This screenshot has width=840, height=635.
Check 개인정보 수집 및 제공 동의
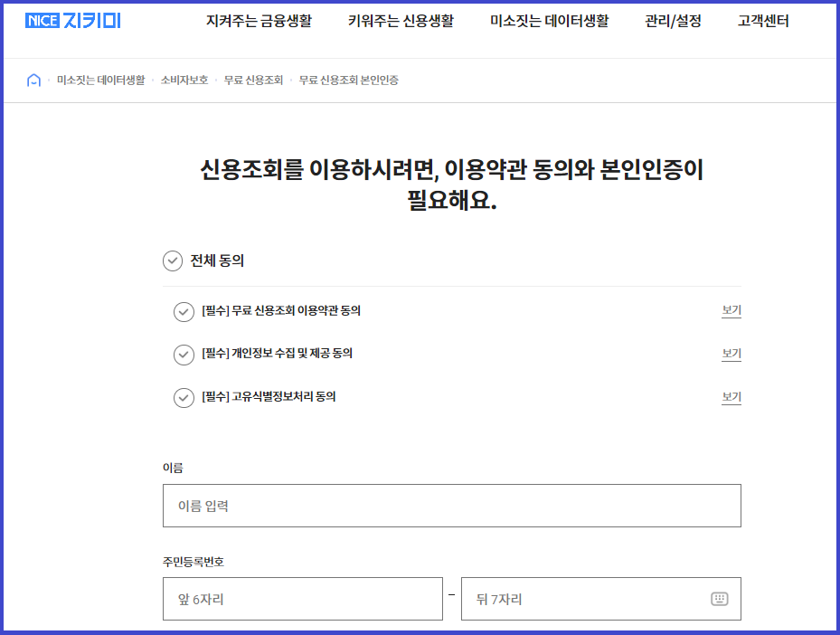point(184,355)
